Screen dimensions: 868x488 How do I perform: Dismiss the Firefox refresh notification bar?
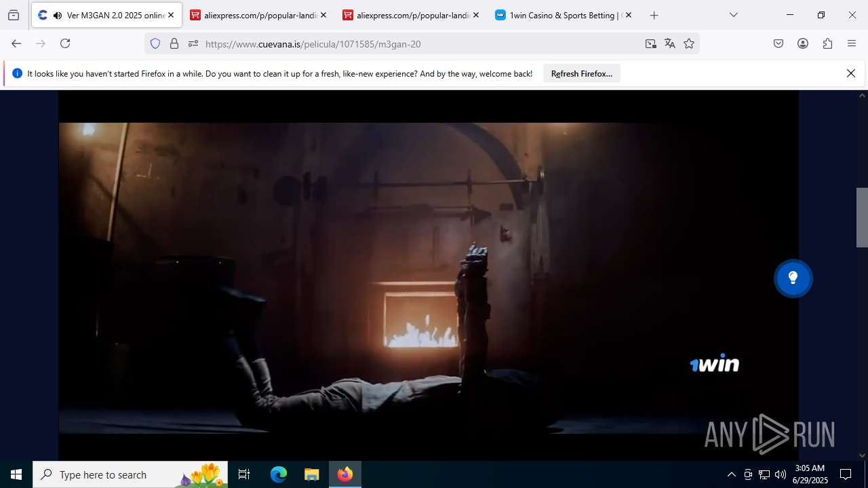[x=851, y=73]
